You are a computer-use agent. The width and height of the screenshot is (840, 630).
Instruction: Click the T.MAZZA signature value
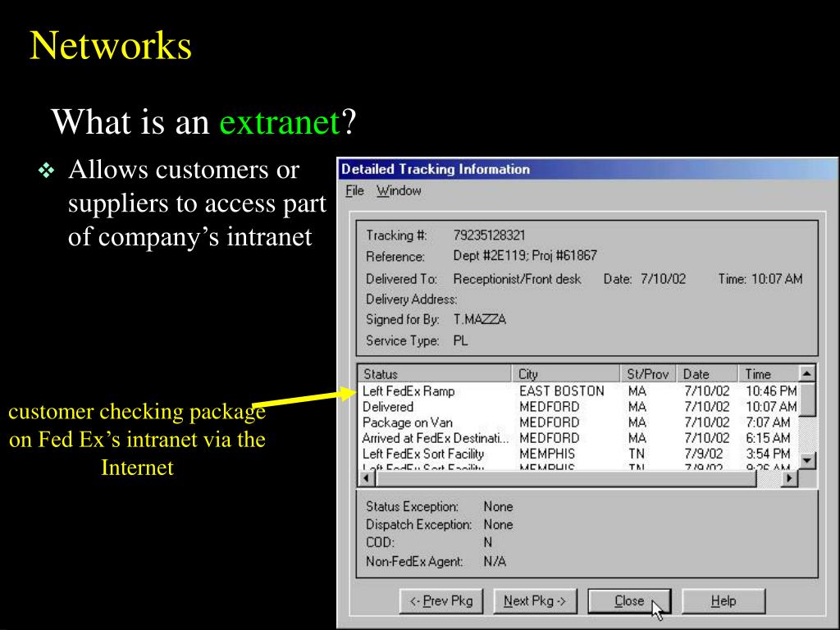[479, 319]
